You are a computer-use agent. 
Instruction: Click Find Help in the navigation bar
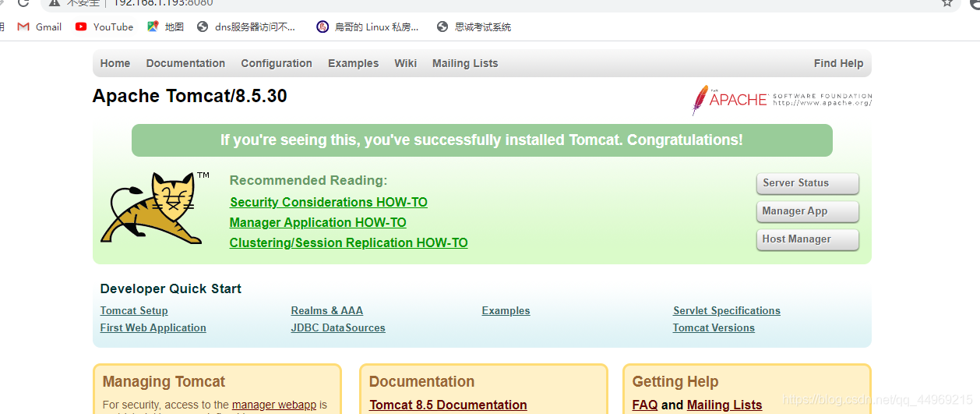(x=838, y=63)
